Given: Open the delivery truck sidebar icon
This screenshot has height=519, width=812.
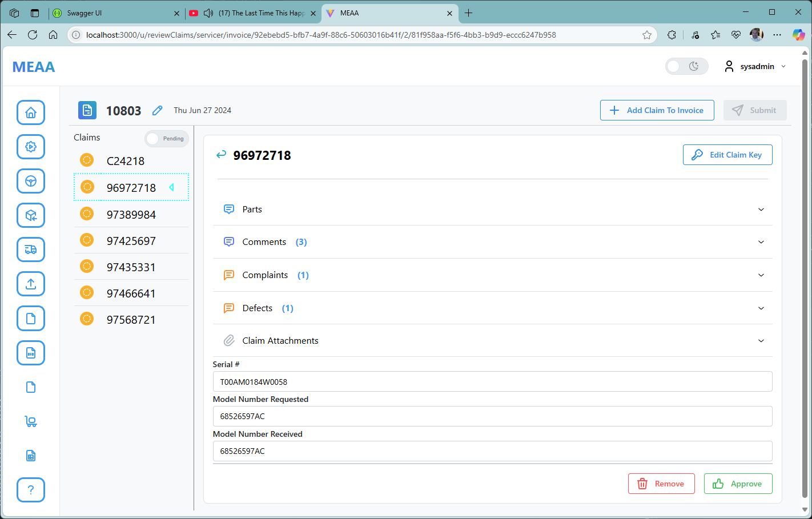Looking at the screenshot, I should tap(31, 250).
